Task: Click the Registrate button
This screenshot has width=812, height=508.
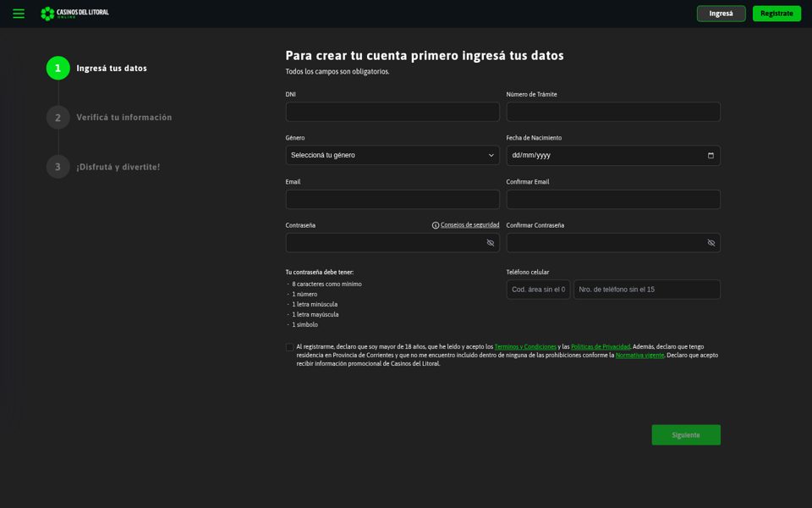Action: tap(776, 14)
